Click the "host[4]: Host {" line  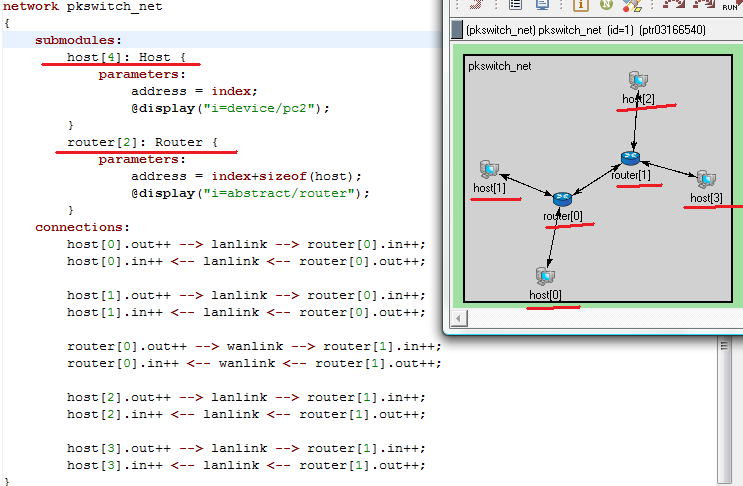pos(127,57)
